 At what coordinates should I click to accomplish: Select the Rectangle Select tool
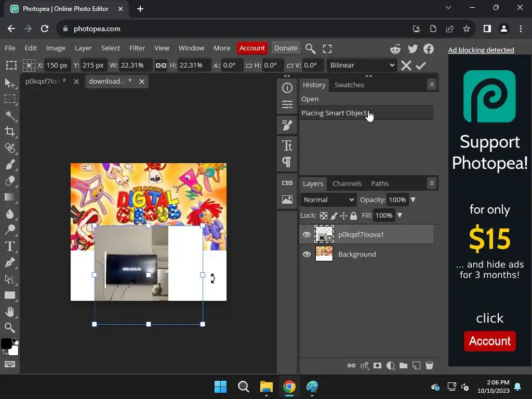(x=9, y=99)
